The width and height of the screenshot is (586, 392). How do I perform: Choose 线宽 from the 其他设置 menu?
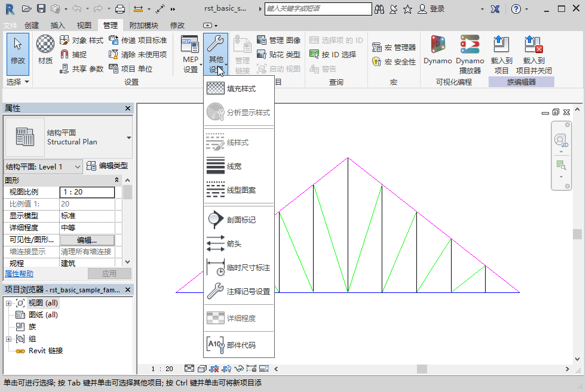tap(233, 165)
